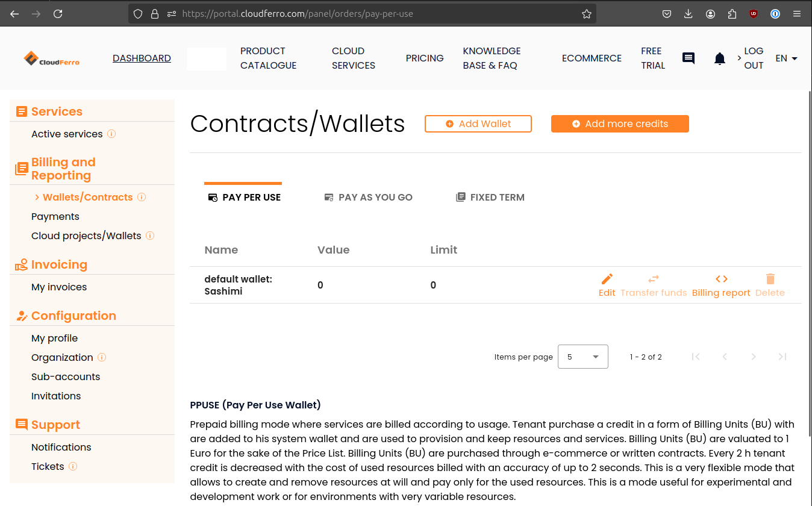Click the Add Wallet button

pyautogui.click(x=478, y=123)
